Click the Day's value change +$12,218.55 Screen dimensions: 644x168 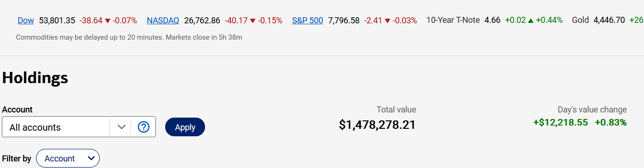point(561,123)
